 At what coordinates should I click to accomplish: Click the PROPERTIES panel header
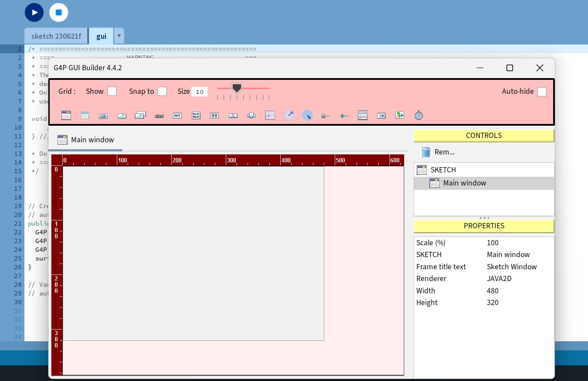point(484,226)
